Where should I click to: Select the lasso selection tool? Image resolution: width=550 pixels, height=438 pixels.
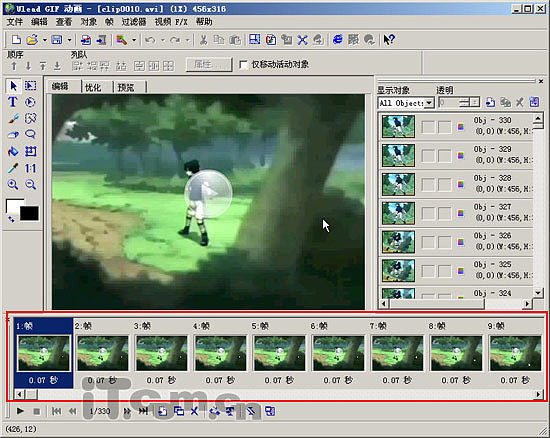[31, 135]
